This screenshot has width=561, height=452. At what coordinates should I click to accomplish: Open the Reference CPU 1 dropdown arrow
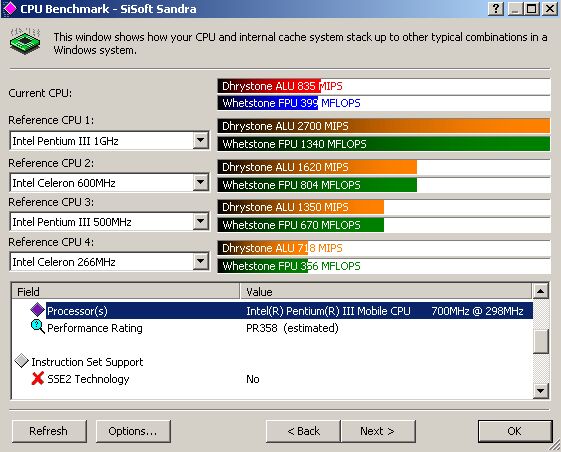(201, 140)
